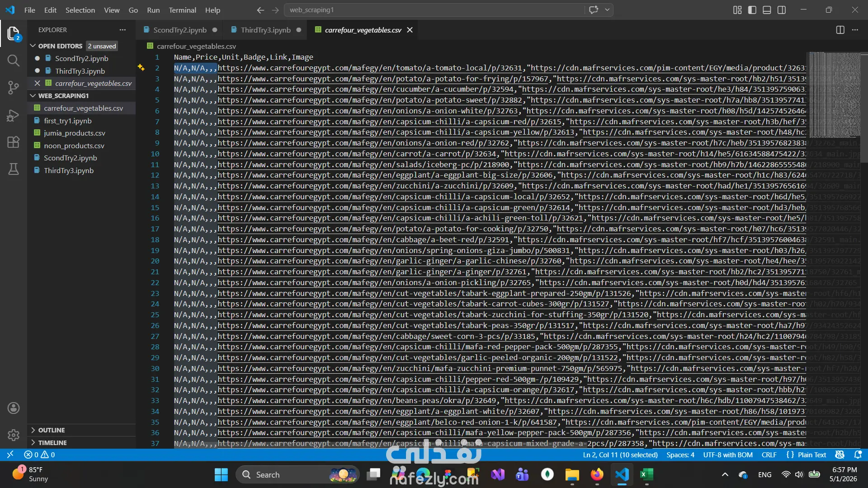This screenshot has width=868, height=488.
Task: Open the Testing flask view
Action: pyautogui.click(x=13, y=169)
